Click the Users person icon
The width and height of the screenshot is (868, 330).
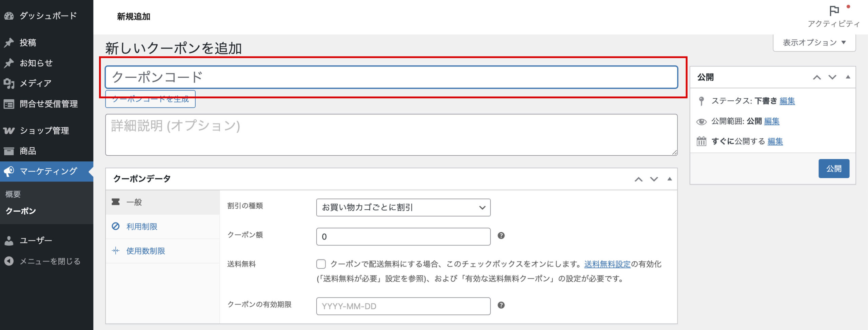(x=9, y=240)
